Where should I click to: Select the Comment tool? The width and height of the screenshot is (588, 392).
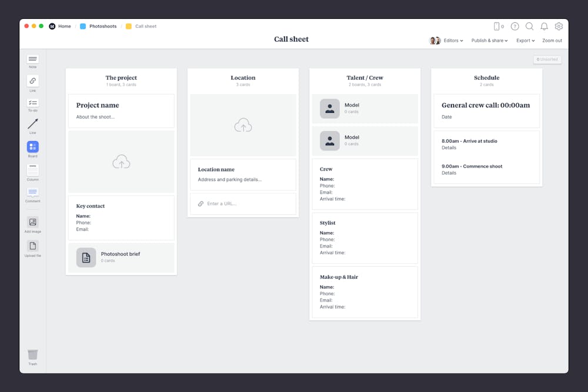[32, 194]
